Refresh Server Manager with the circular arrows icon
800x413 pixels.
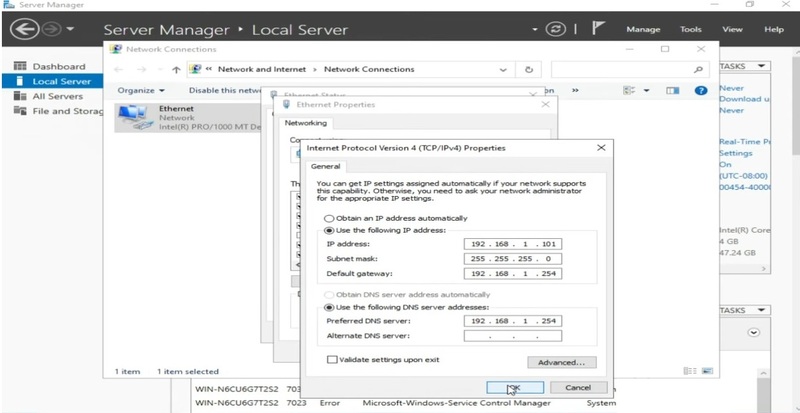pyautogui.click(x=556, y=29)
